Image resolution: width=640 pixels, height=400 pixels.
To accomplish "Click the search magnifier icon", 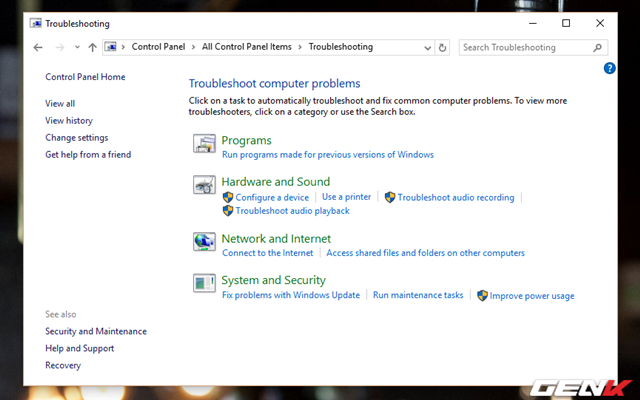I will (x=597, y=48).
